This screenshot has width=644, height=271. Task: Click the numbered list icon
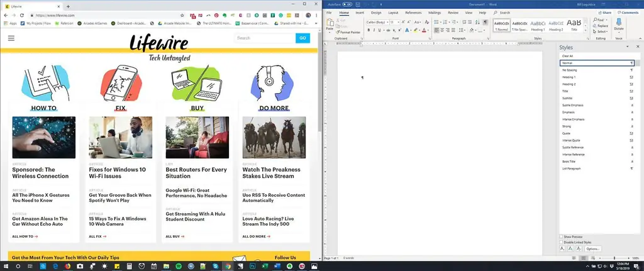pyautogui.click(x=445, y=22)
